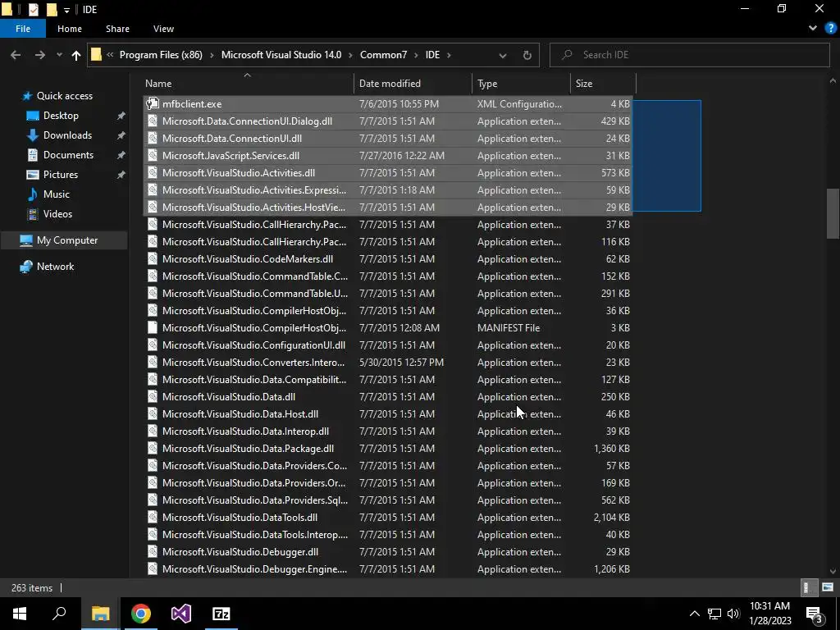This screenshot has width=840, height=630.
Task: Select Microsoft Visual Studio 14.0 breadcrumb
Action: coord(281,55)
